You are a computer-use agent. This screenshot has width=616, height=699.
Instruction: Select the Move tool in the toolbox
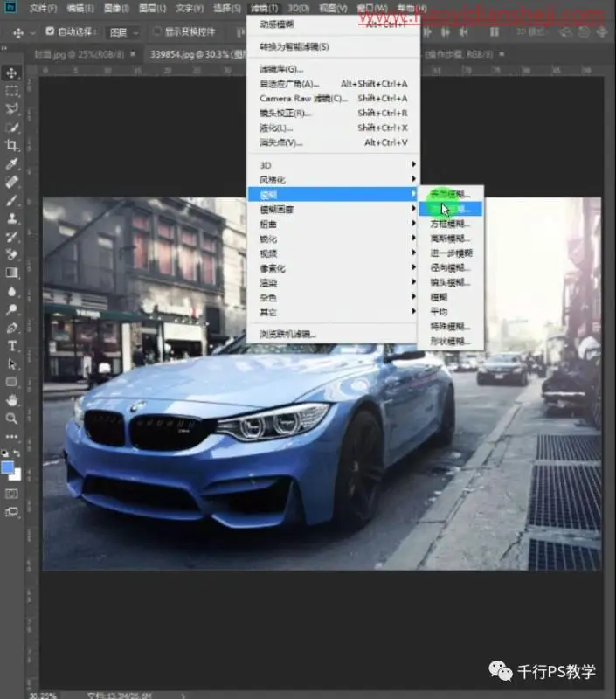click(x=12, y=73)
